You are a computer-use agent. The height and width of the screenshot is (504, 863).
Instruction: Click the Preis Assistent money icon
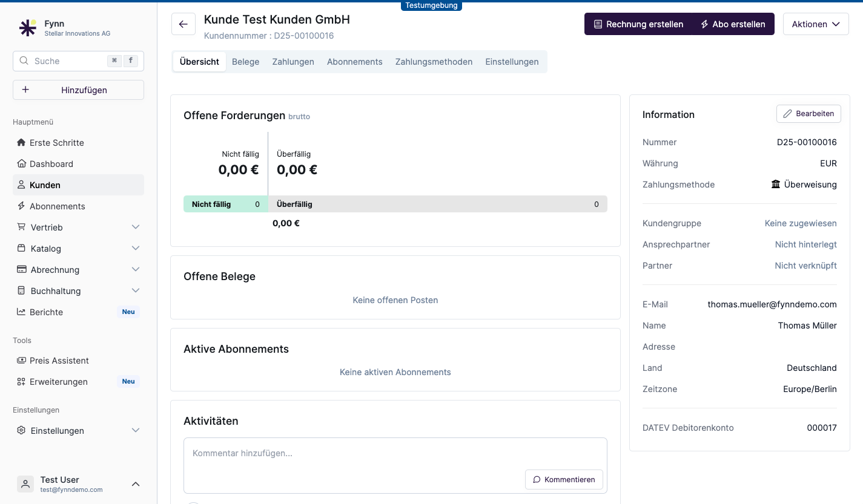click(x=22, y=361)
